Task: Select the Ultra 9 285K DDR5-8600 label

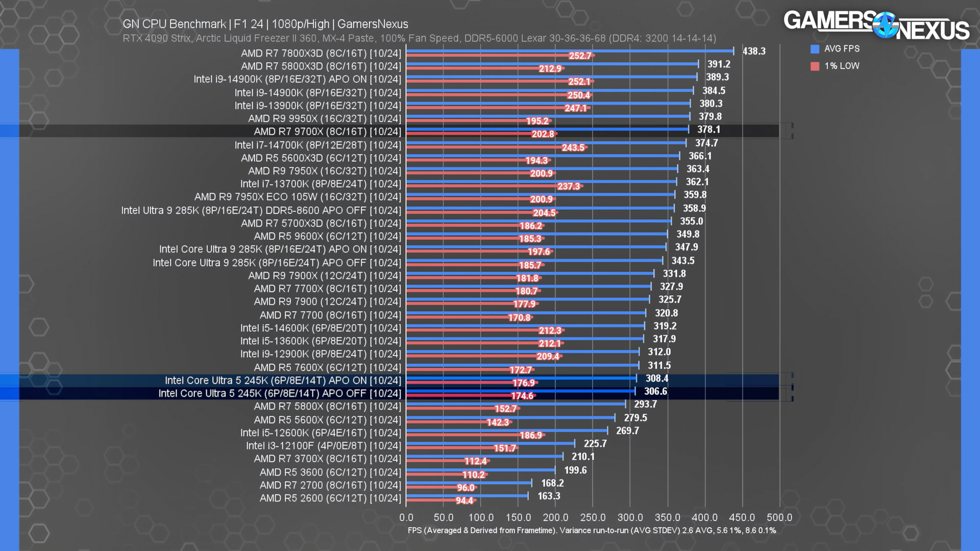Action: [x=261, y=210]
